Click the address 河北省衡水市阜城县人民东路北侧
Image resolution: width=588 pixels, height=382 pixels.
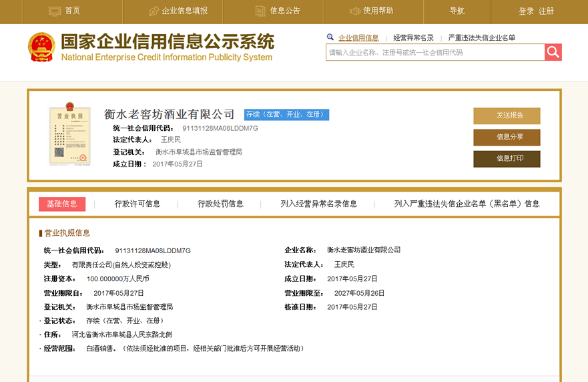pyautogui.click(x=122, y=335)
